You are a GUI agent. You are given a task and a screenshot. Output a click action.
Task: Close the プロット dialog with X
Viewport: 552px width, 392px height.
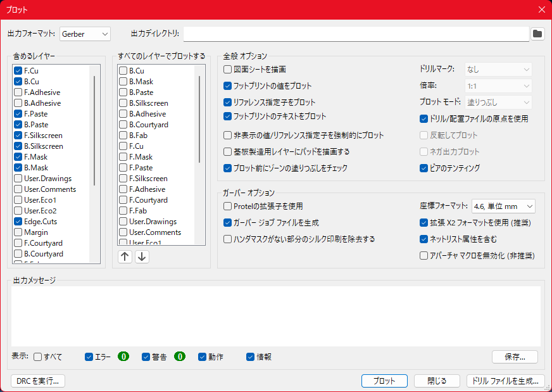[542, 9]
